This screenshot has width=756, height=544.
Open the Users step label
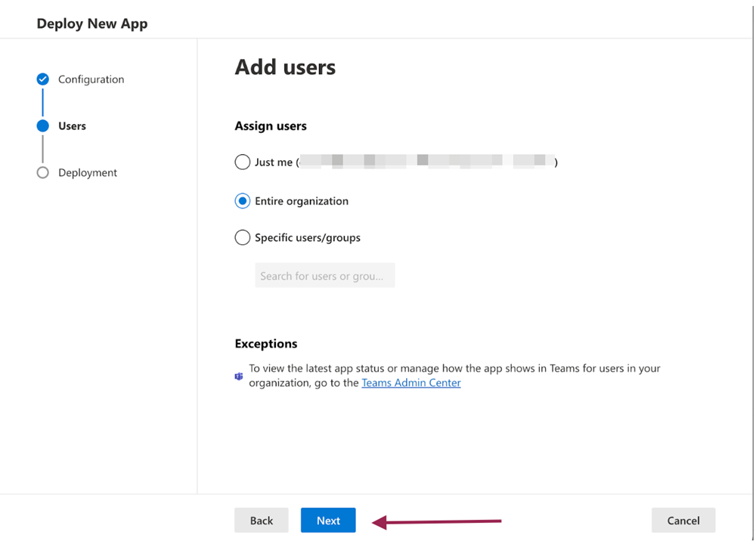click(72, 126)
